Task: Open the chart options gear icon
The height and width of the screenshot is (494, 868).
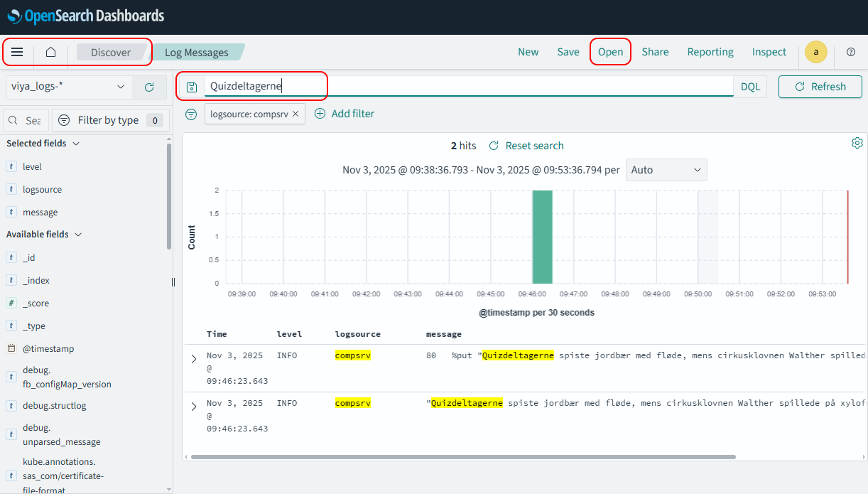Action: [857, 142]
